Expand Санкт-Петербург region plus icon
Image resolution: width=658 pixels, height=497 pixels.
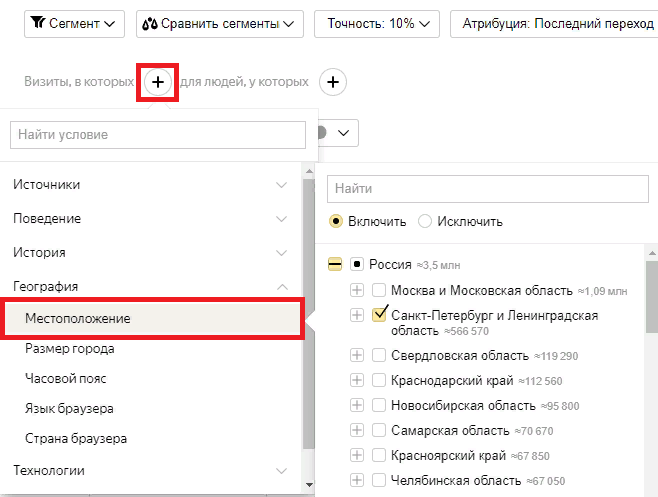357,315
